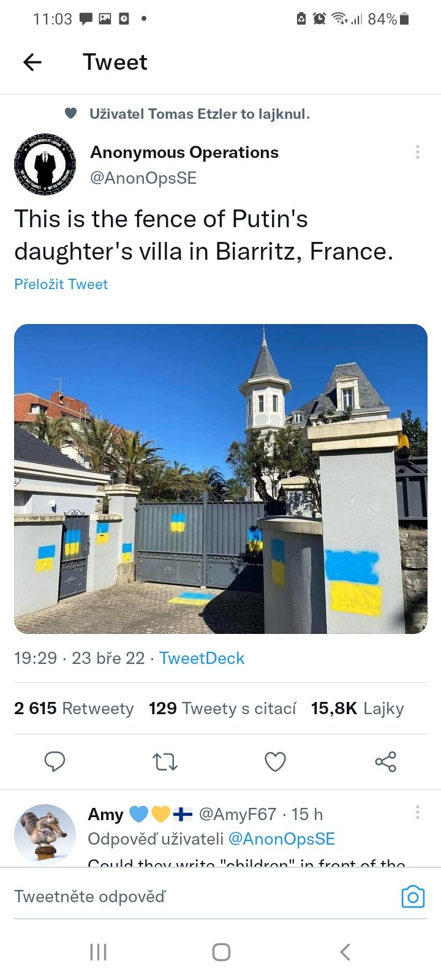441x980 pixels.
Task: Tap the share icon
Action: pyautogui.click(x=385, y=761)
